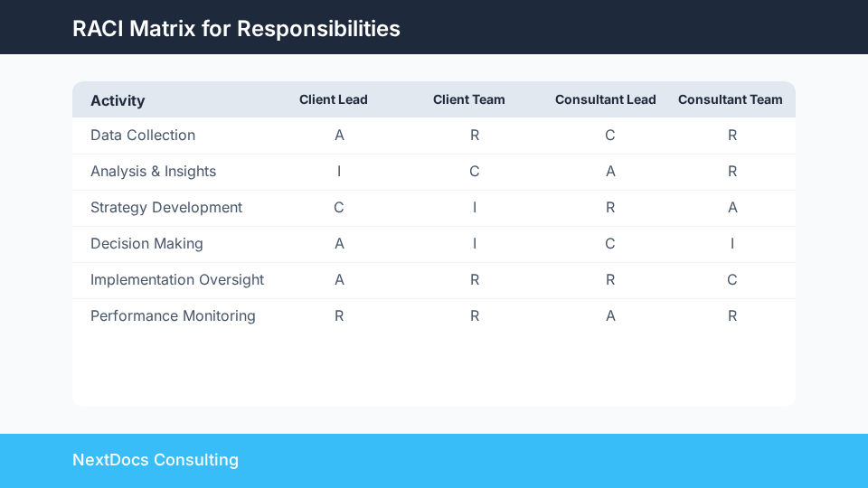Select the Data Collection row label
The height and width of the screenshot is (488, 868).
tap(143, 136)
